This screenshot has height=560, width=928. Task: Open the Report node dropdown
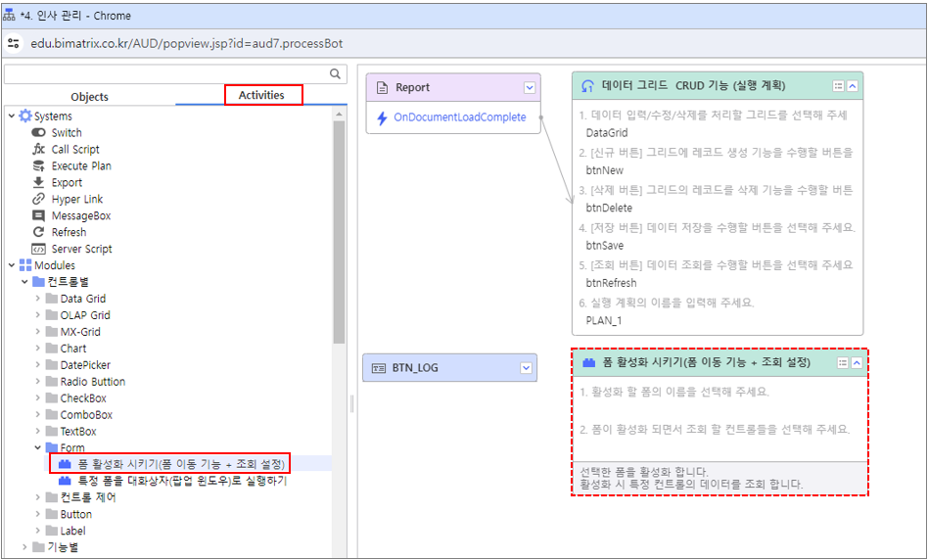530,88
